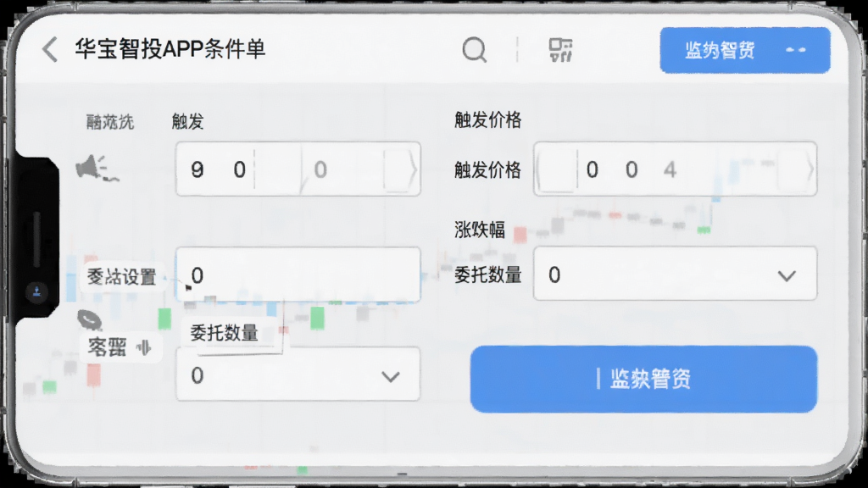Tap the 触发 label above the 9 0 field
This screenshot has width=868, height=488.
point(187,121)
